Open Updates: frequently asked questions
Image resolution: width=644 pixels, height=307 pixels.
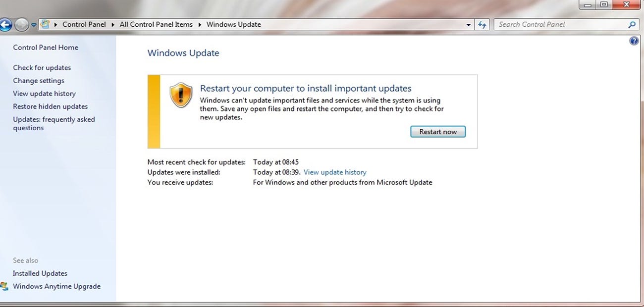(54, 124)
